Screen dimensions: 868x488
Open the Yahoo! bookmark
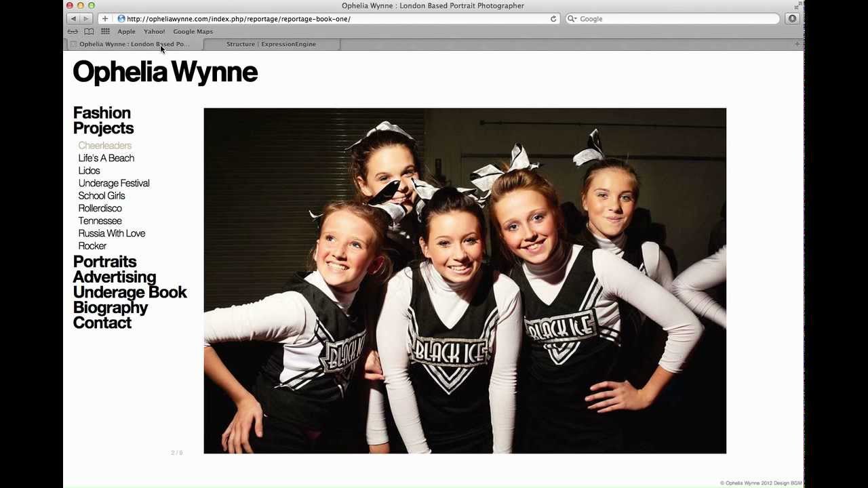click(x=154, y=31)
